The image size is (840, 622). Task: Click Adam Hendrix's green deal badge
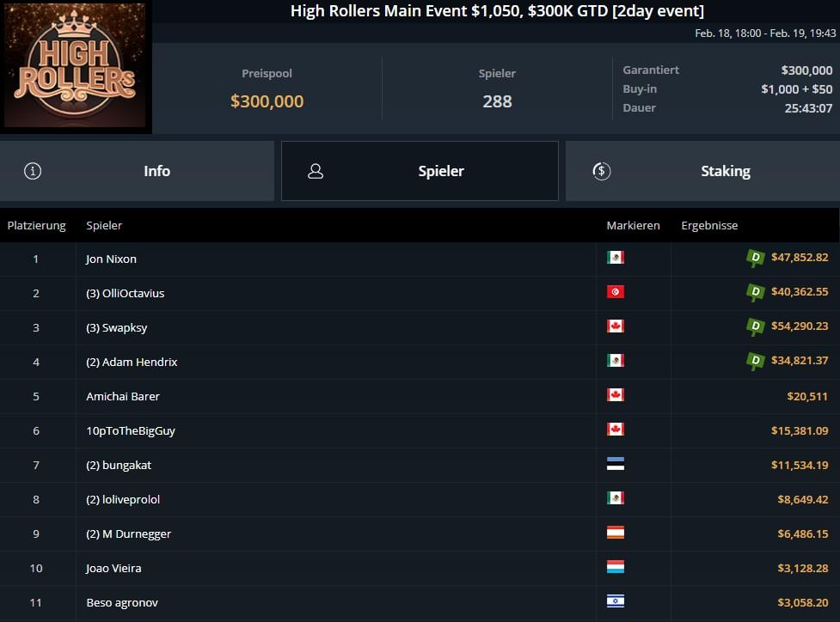[x=756, y=361]
